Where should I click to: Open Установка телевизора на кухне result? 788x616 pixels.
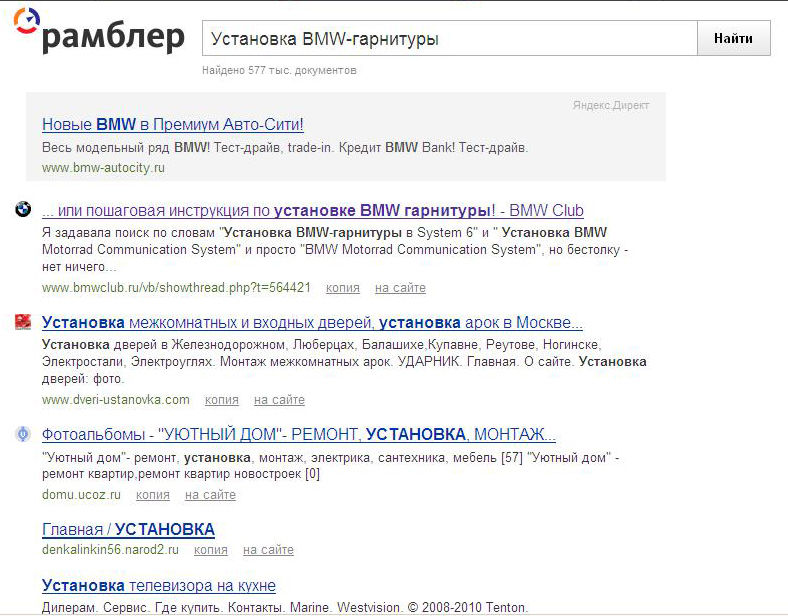(x=159, y=586)
